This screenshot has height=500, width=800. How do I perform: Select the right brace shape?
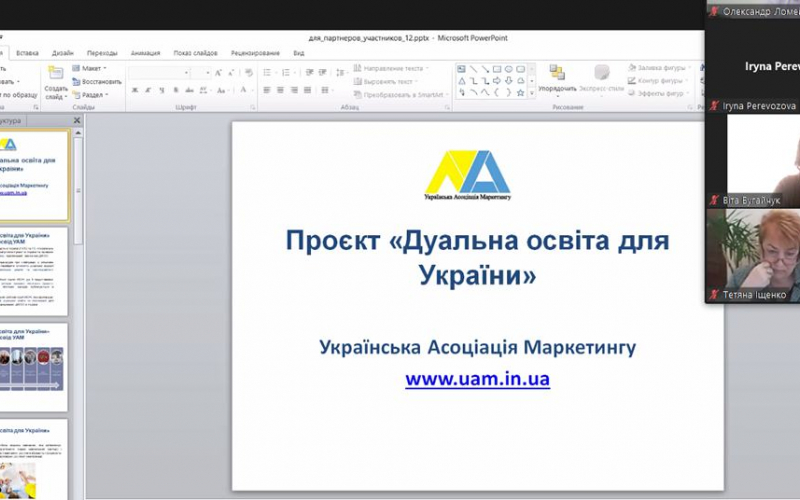[508, 93]
